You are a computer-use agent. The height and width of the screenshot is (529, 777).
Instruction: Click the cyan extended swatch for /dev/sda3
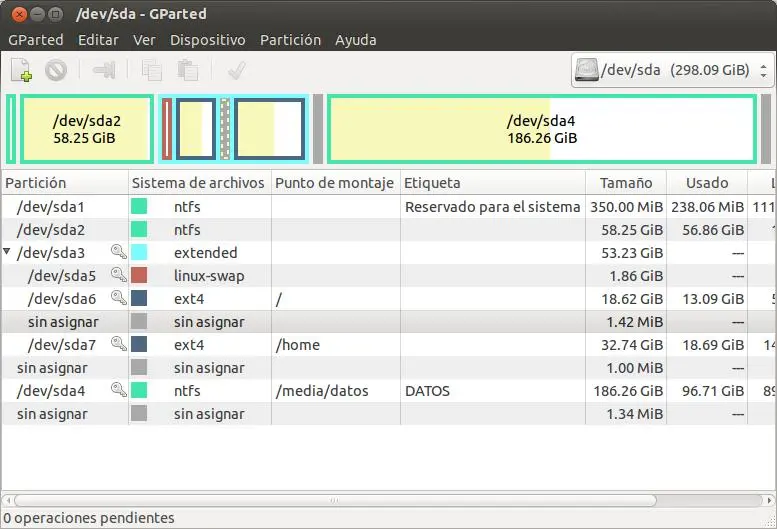point(139,252)
